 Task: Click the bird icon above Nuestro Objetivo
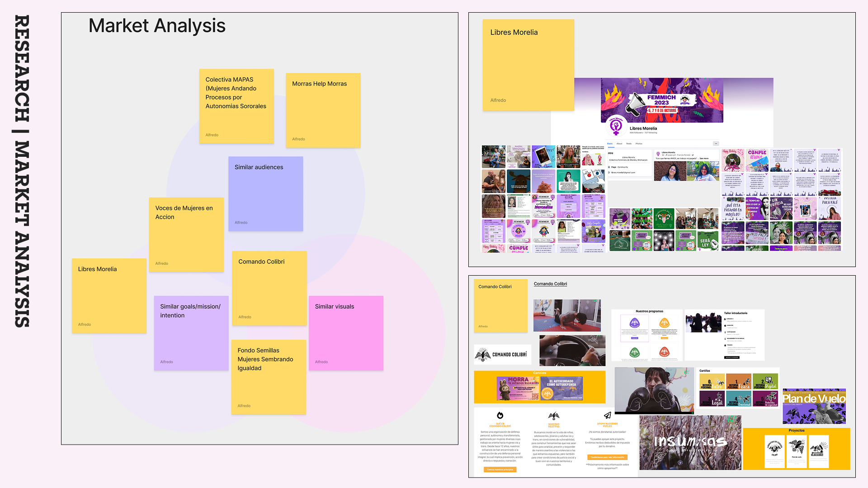point(554,416)
